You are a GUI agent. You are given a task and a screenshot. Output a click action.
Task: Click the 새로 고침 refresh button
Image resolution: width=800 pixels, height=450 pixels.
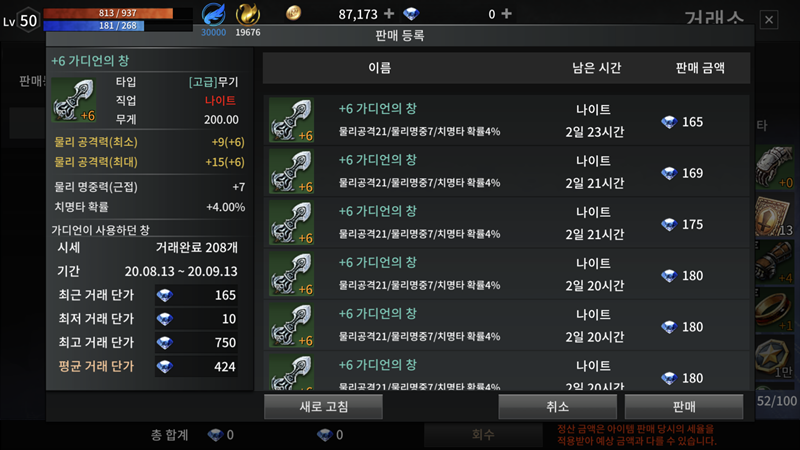(x=323, y=407)
